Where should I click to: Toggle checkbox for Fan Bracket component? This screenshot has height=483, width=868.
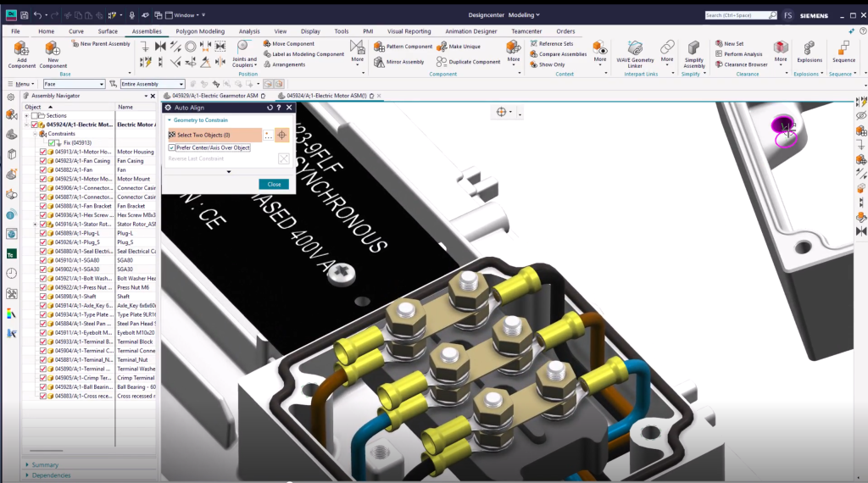tap(43, 206)
